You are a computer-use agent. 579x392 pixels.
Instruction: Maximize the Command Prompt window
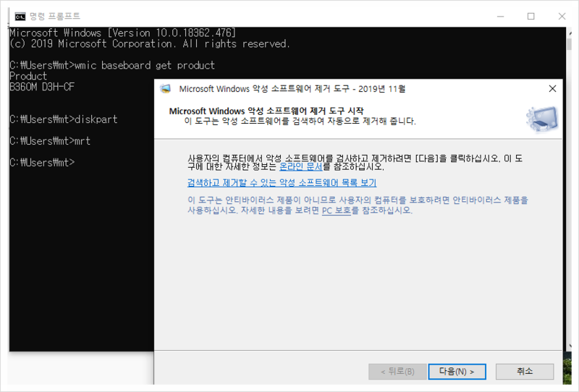(x=531, y=16)
